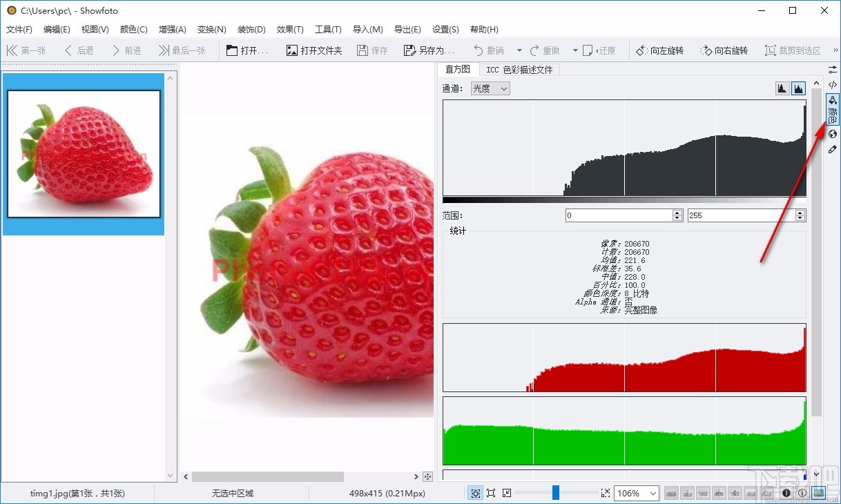Open the 106% zoom level dropdown

tap(637, 493)
